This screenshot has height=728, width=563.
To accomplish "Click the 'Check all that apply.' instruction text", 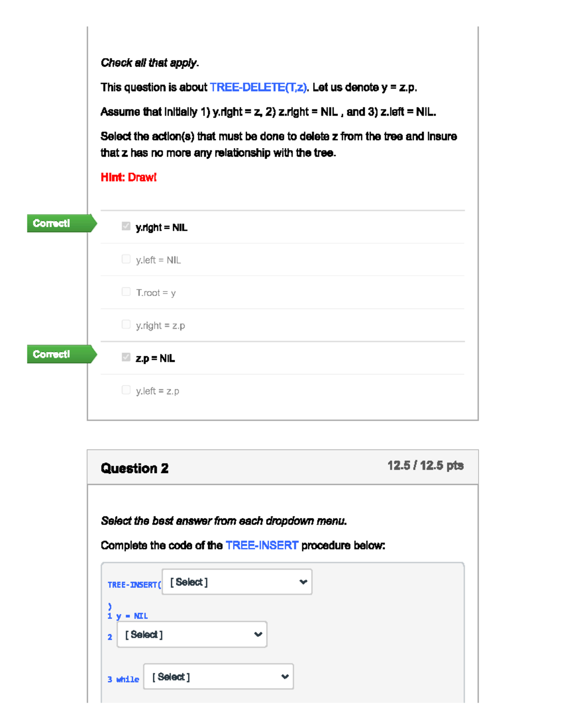I will click(150, 63).
